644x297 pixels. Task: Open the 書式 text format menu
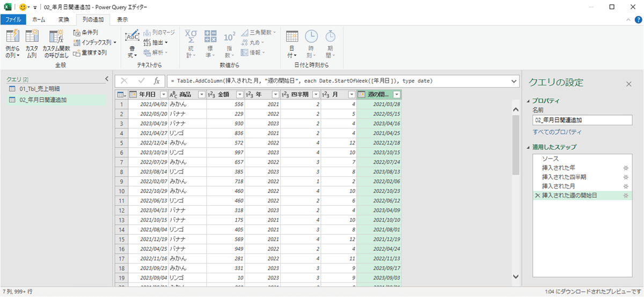point(132,44)
